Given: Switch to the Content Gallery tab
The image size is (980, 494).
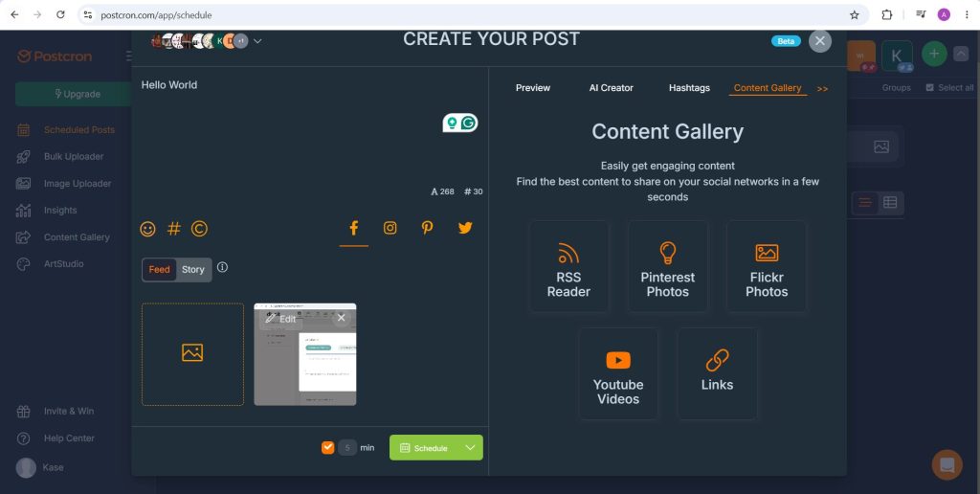Looking at the screenshot, I should (768, 88).
